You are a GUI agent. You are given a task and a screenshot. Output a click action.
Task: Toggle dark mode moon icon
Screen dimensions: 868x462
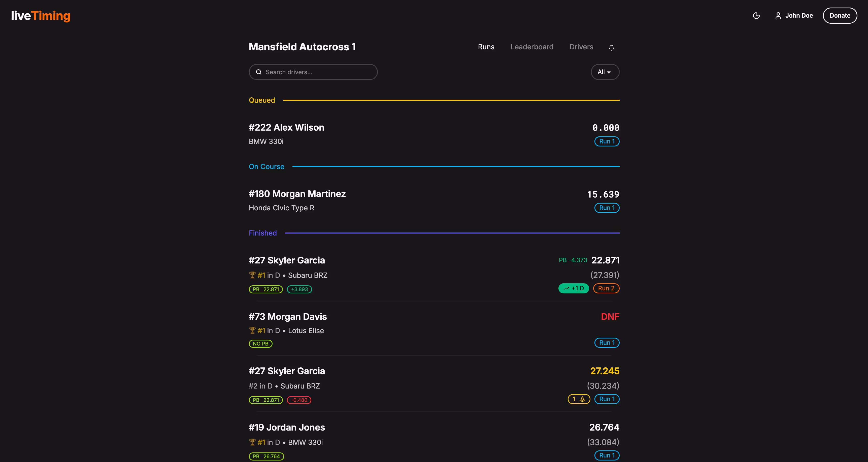[756, 16]
